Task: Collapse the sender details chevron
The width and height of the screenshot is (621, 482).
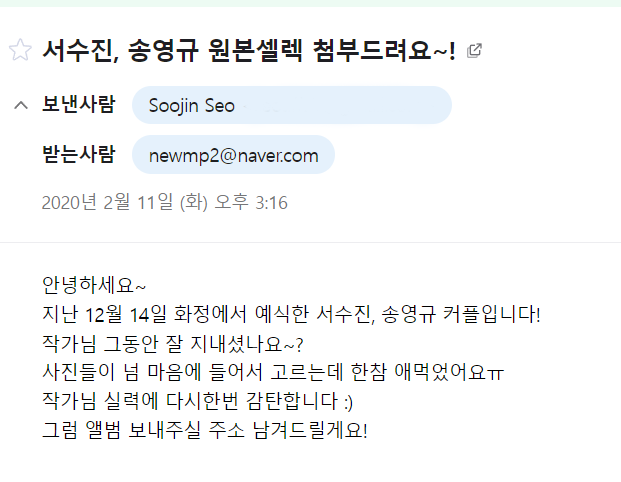Action: (x=19, y=105)
